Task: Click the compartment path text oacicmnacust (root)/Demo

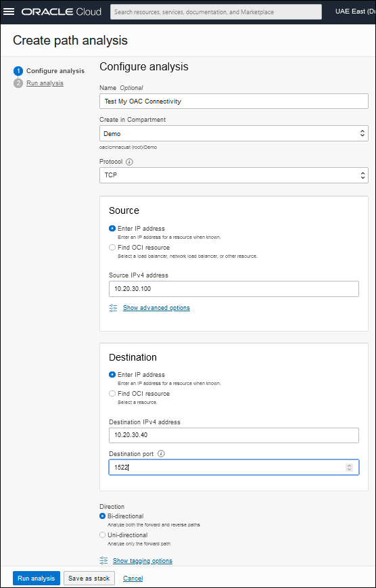Action: point(128,148)
